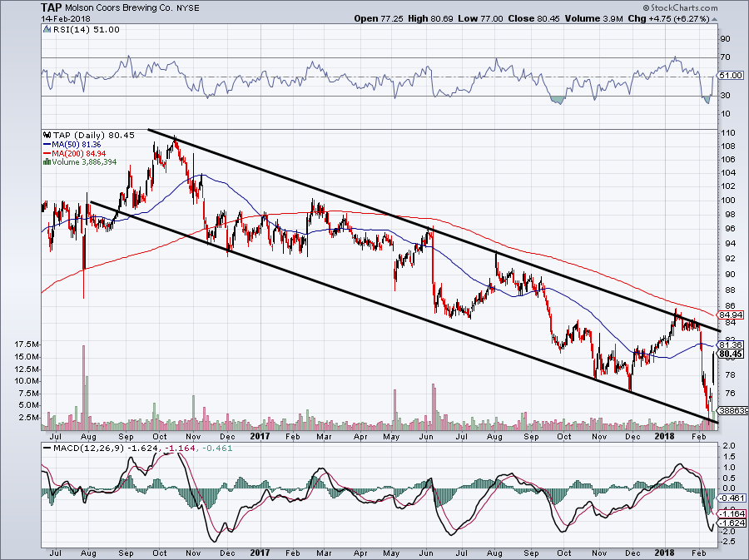Click the High 80.69 value
Image resolution: width=749 pixels, height=560 pixels.
point(430,18)
